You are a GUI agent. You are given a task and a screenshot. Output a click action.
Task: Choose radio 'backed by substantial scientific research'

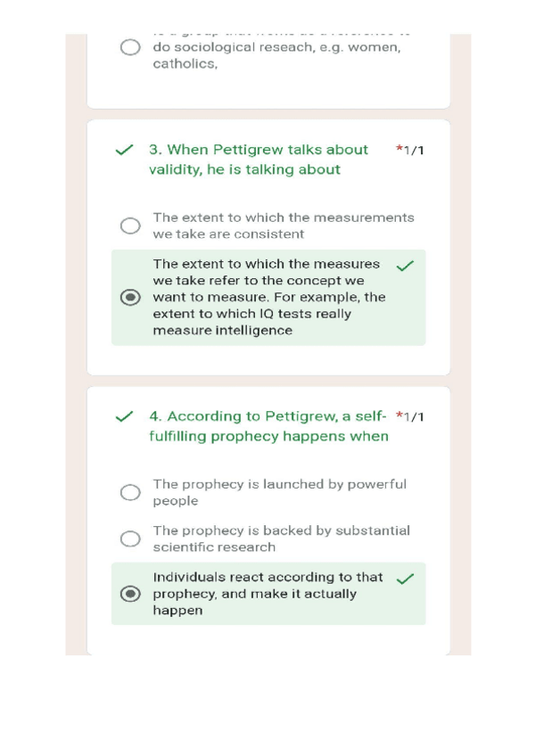point(130,538)
